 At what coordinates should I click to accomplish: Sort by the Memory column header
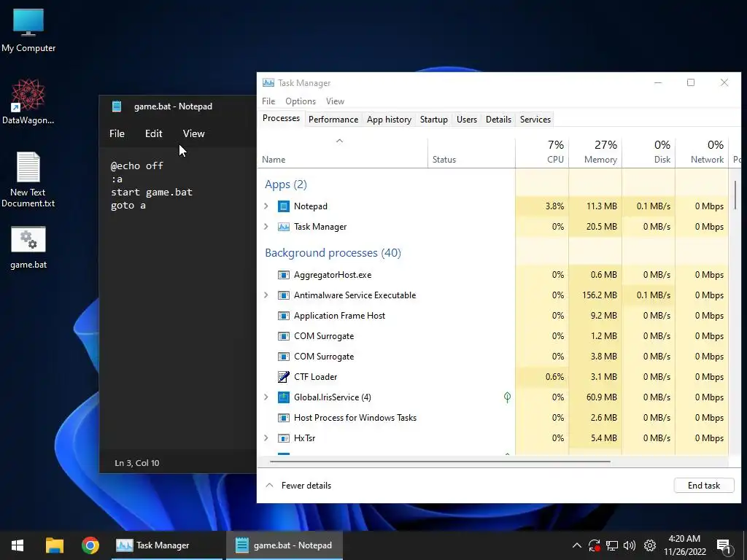click(595, 152)
